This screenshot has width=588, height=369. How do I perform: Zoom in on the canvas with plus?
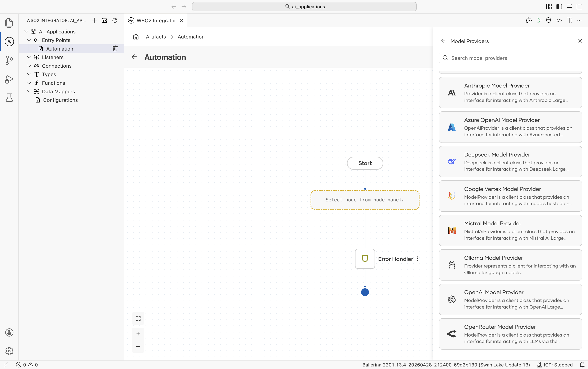pos(138,334)
